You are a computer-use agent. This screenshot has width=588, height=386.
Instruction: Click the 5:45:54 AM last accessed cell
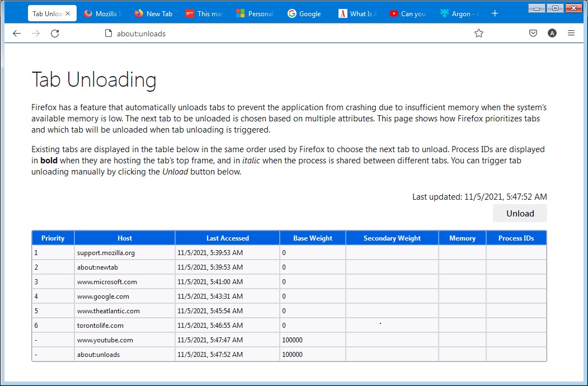point(228,311)
